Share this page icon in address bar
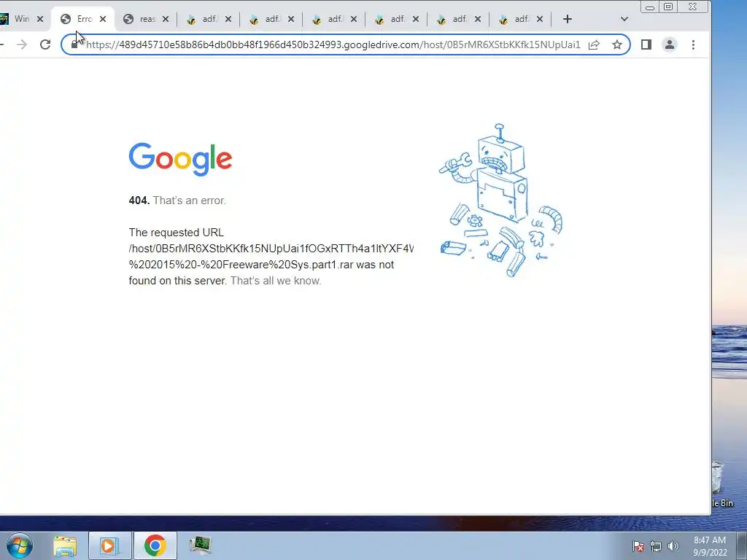This screenshot has height=560, width=747. [x=594, y=44]
